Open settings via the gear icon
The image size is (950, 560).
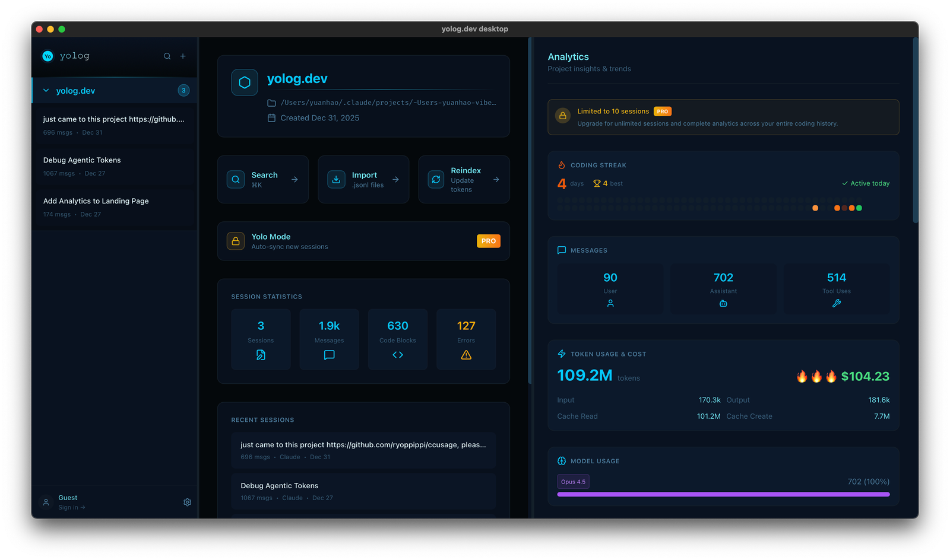187,502
